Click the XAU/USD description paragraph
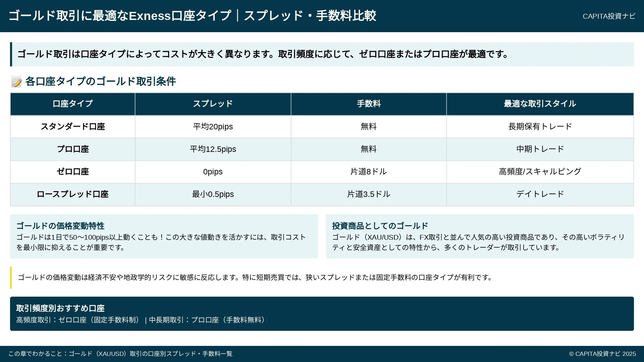644x362 pixels. 478,242
